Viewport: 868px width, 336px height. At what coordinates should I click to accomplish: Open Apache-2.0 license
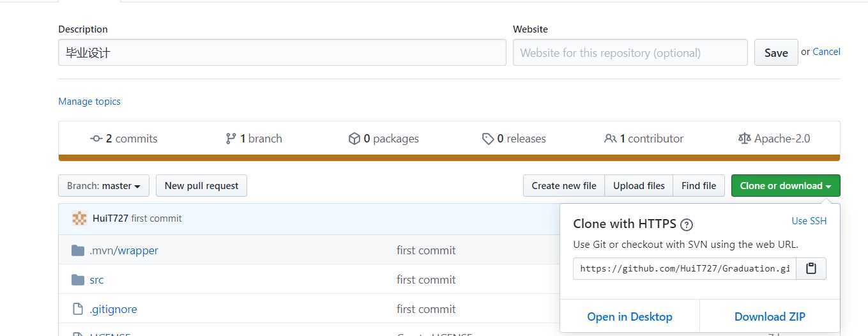pyautogui.click(x=774, y=139)
